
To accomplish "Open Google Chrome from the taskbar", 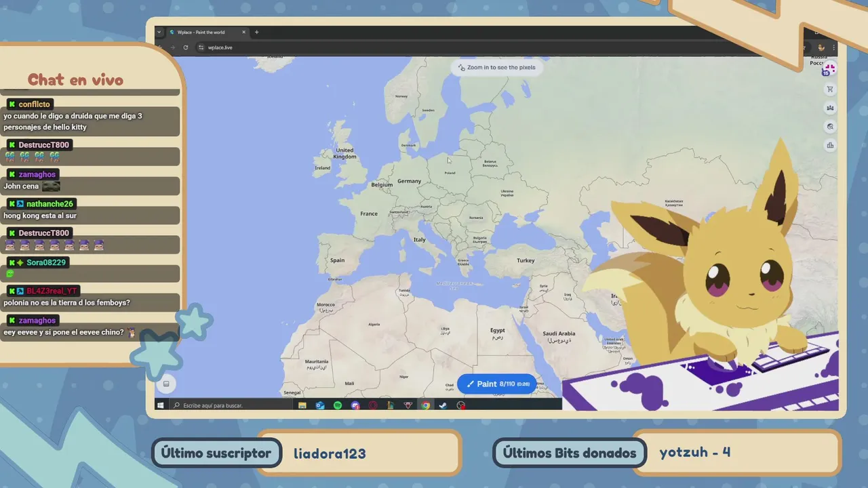I will [x=426, y=405].
